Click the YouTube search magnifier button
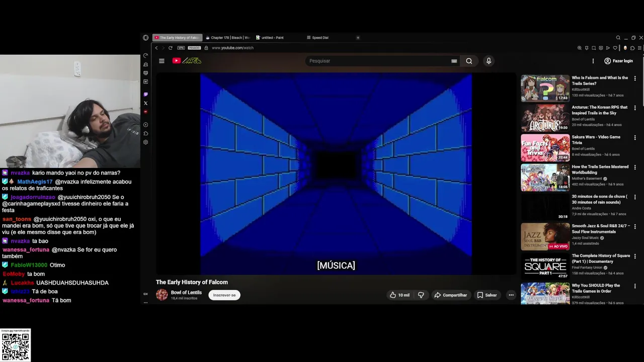644x362 pixels. [x=469, y=61]
